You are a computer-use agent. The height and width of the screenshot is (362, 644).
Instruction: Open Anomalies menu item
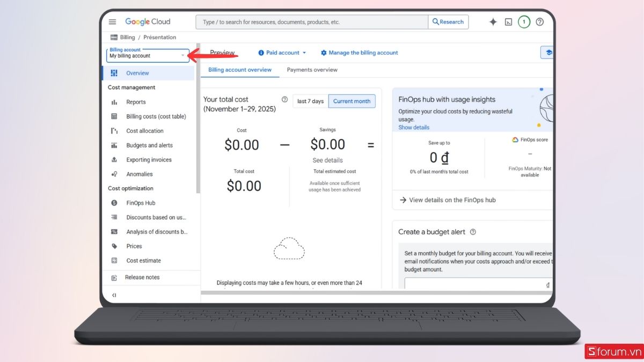[148, 174]
